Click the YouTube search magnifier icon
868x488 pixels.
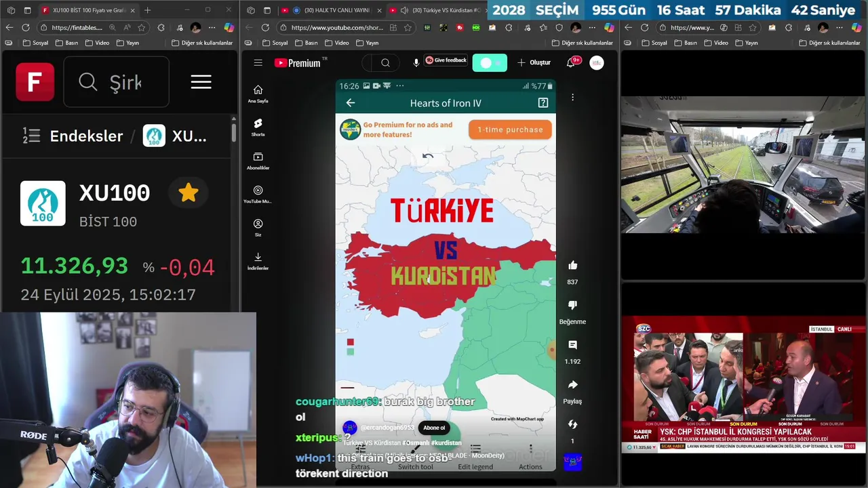pos(385,63)
